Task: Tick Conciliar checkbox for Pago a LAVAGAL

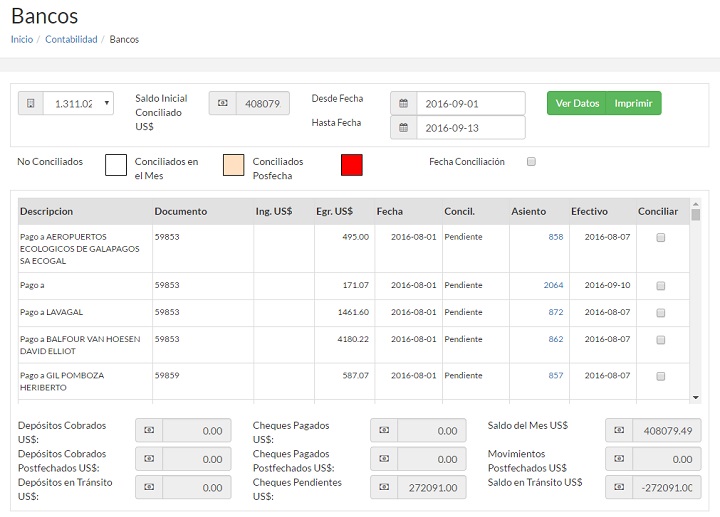Action: pos(660,313)
